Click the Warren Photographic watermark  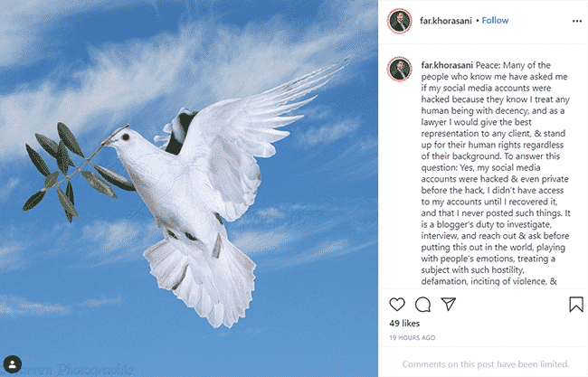pos(68,370)
